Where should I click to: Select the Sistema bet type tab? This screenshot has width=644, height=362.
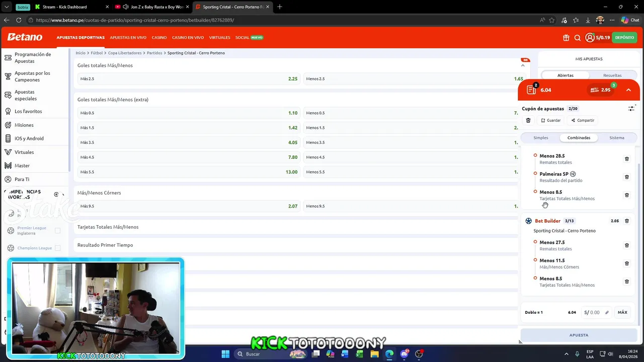coord(617,138)
